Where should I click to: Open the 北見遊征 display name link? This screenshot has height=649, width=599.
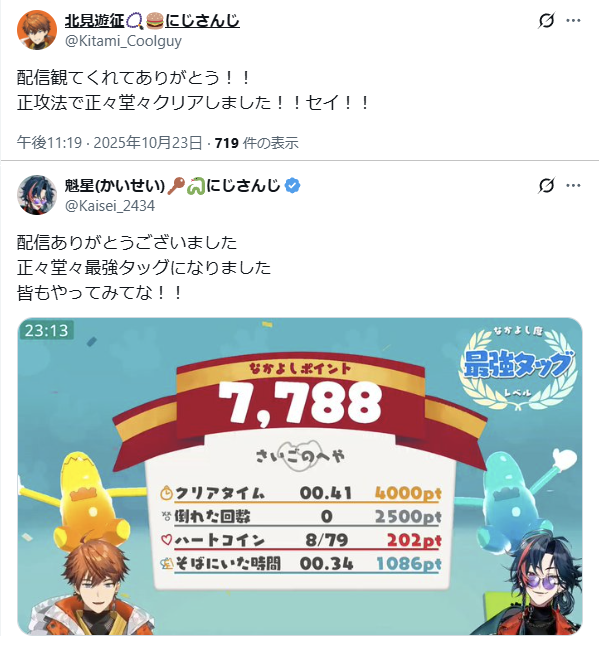[x=94, y=20]
